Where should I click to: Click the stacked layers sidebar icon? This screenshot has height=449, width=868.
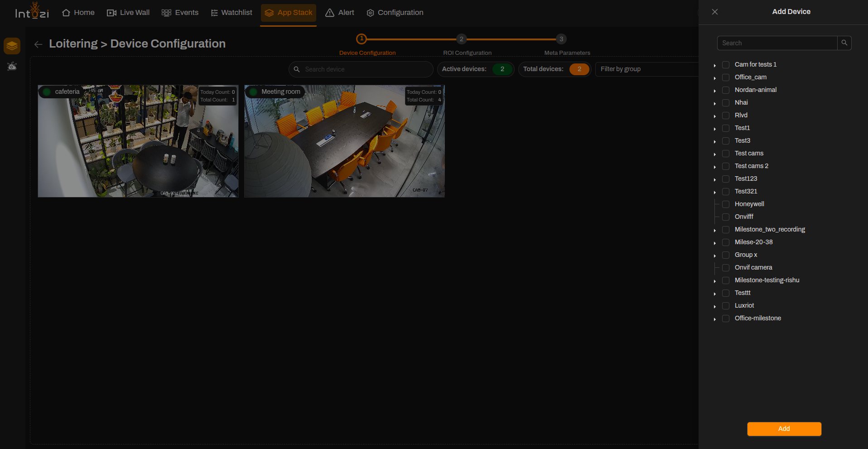pos(12,46)
